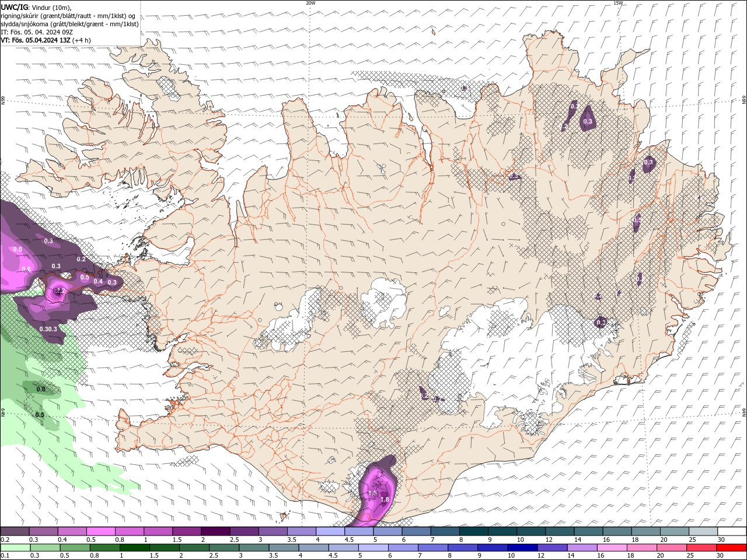Click the '0.1' label under the rain scale
The height and width of the screenshot is (560, 747).
tap(5, 556)
